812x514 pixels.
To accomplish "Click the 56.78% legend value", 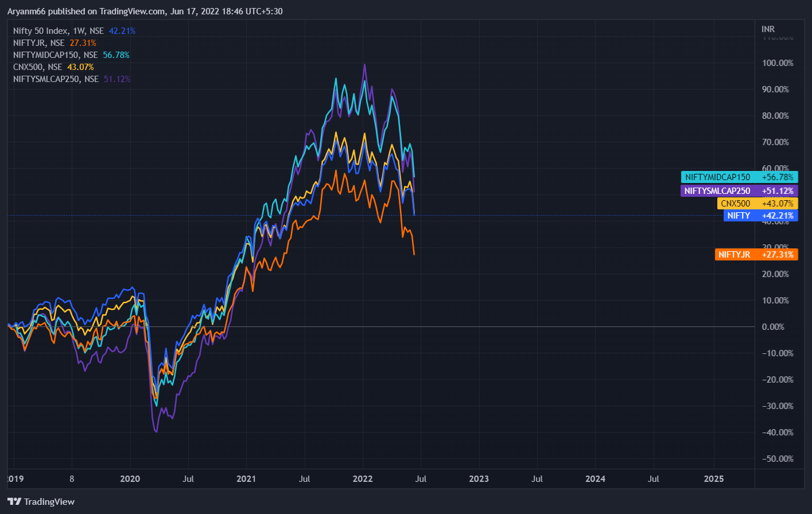I will [116, 55].
